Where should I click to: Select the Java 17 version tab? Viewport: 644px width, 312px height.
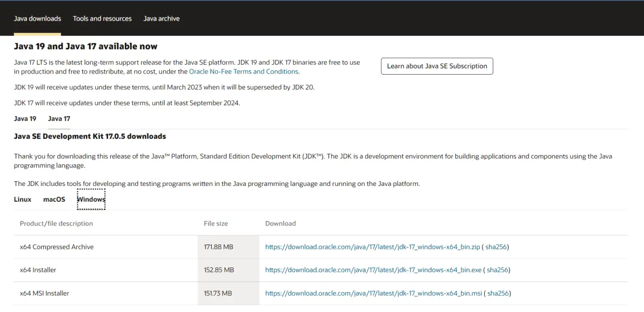59,118
